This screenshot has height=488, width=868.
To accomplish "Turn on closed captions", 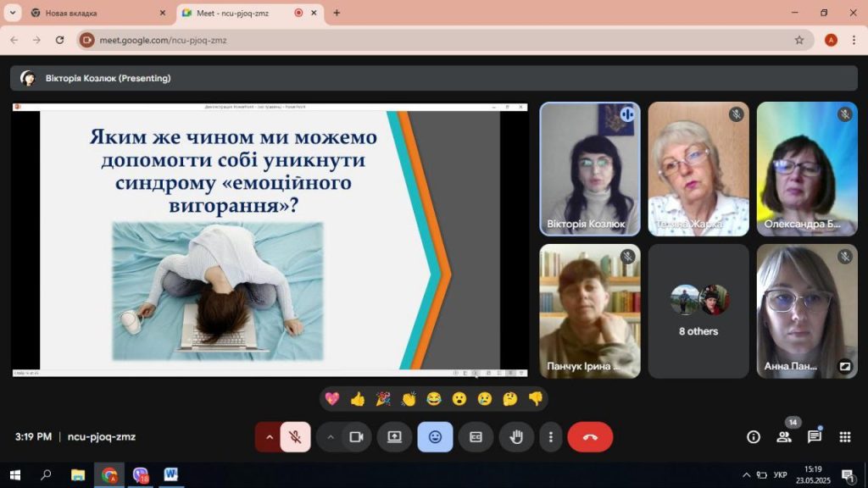I will pyautogui.click(x=476, y=437).
